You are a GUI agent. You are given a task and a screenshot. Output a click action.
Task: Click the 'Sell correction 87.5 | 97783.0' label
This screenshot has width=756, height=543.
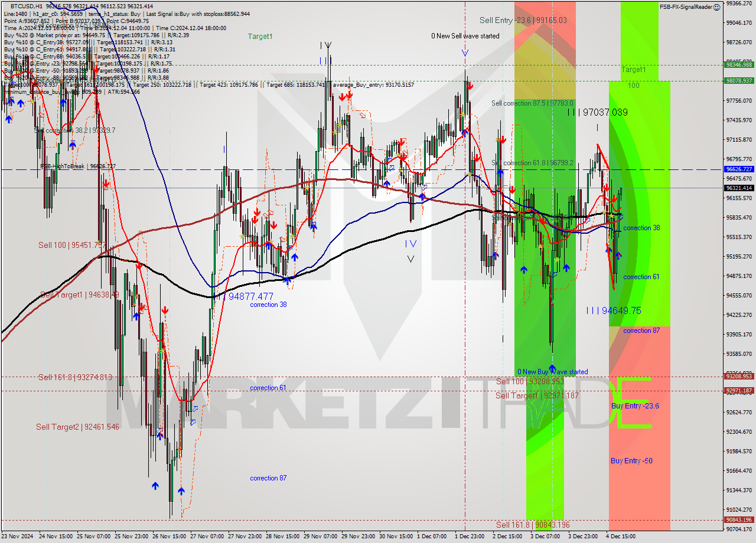coord(532,103)
